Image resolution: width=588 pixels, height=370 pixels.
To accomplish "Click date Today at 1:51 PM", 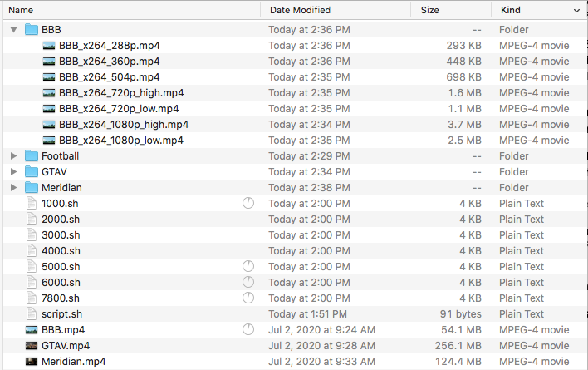I will point(307,314).
